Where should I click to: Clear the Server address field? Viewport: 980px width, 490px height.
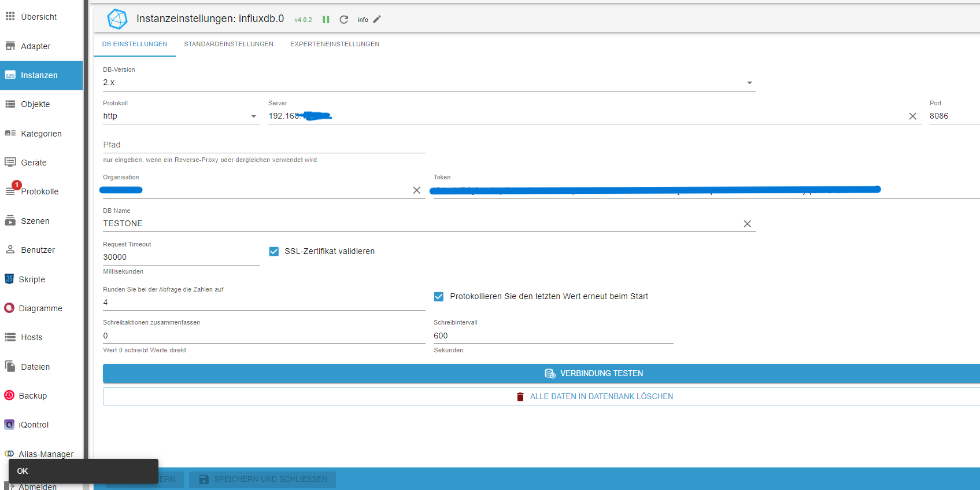[x=913, y=116]
